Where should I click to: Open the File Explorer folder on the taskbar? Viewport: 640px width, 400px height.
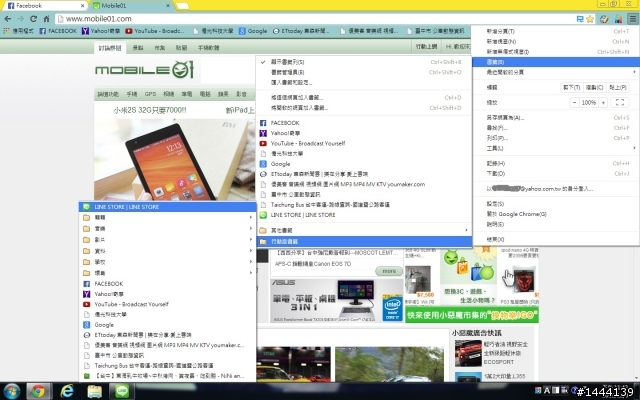[95, 391]
